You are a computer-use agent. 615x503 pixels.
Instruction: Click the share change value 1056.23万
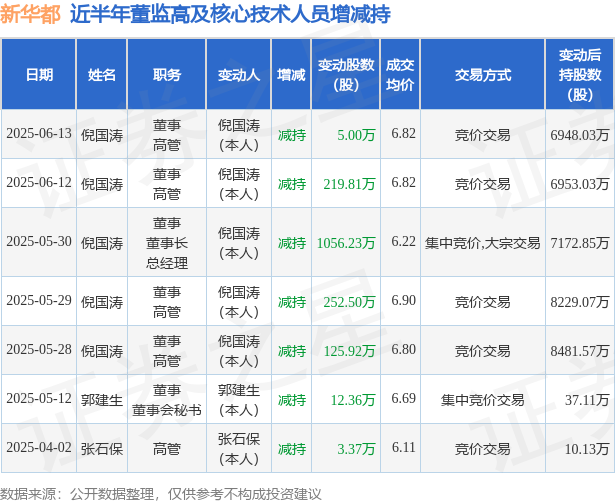[346, 243]
